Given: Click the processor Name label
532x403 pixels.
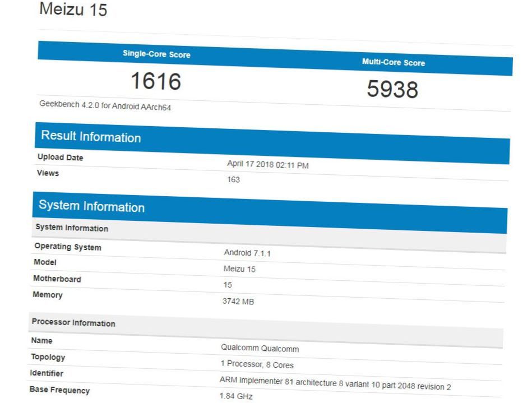Looking at the screenshot, I should click(x=41, y=341).
